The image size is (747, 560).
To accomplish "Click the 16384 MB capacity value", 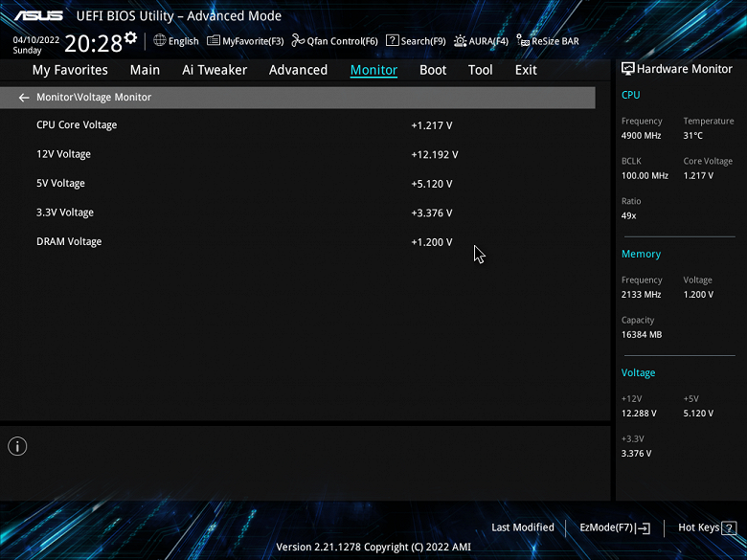I will [x=642, y=335].
